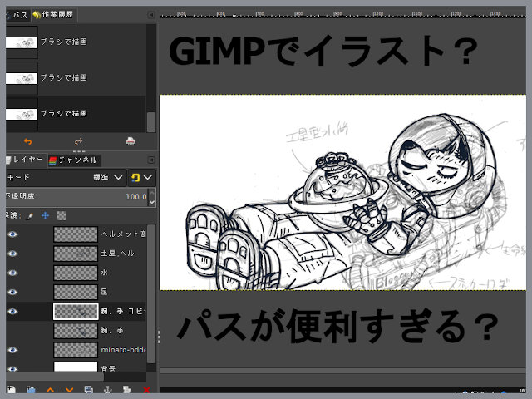Hide the ヘルメット layer with its eye

click(12, 234)
